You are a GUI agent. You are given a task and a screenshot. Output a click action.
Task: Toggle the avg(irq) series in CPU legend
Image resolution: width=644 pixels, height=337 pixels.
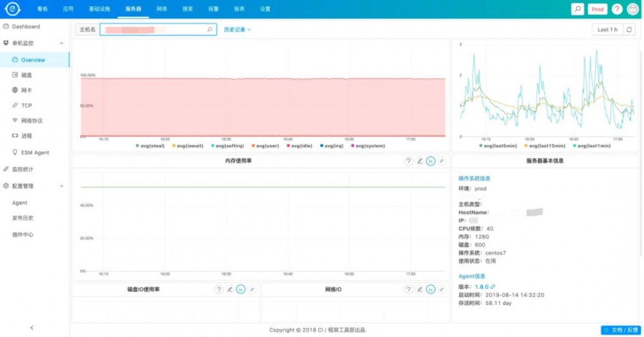pyautogui.click(x=332, y=146)
